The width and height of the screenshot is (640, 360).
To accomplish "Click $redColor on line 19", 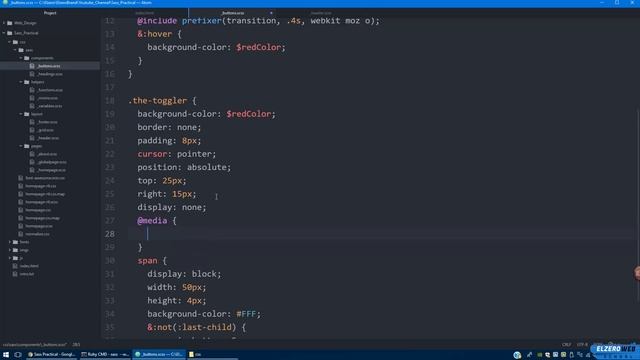I will coord(249,114).
